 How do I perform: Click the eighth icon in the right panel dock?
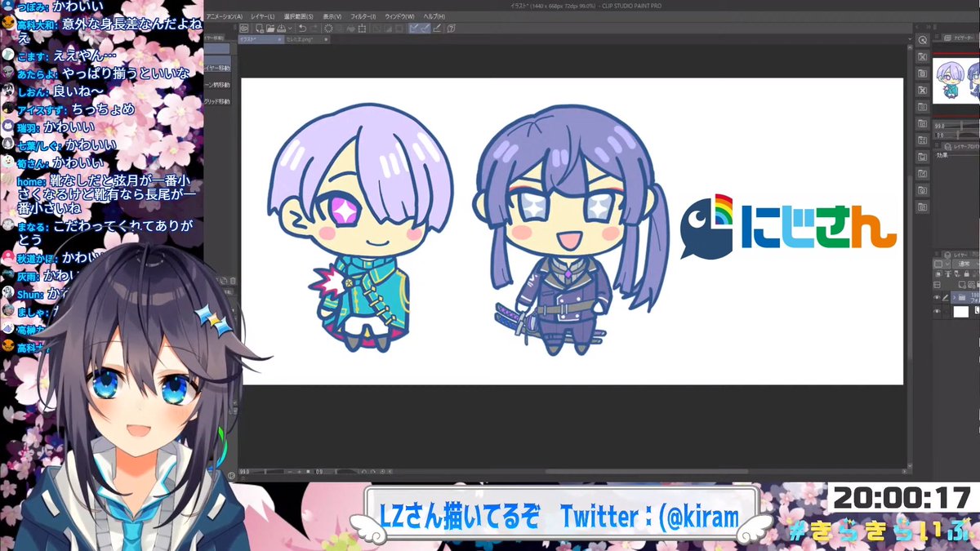pos(923,157)
